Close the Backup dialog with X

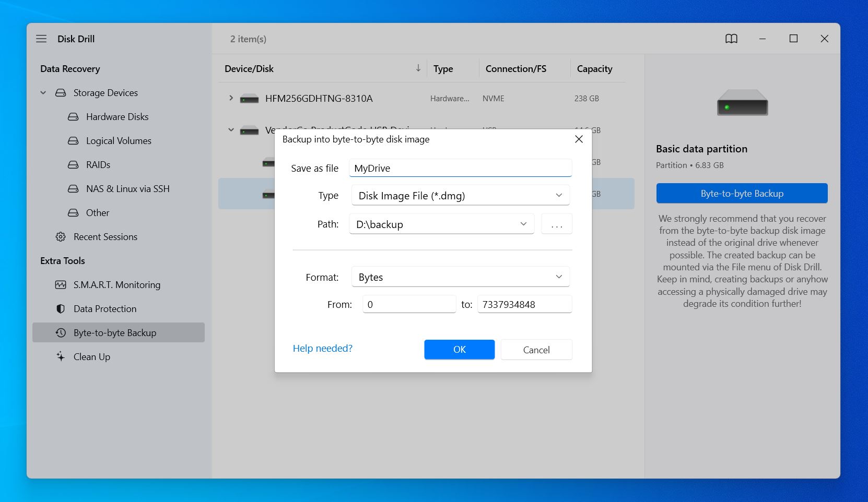(x=579, y=139)
